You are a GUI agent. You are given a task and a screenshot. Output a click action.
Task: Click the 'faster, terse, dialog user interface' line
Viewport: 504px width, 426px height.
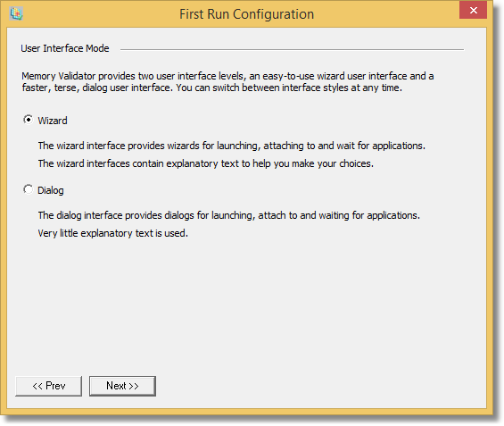[211, 88]
